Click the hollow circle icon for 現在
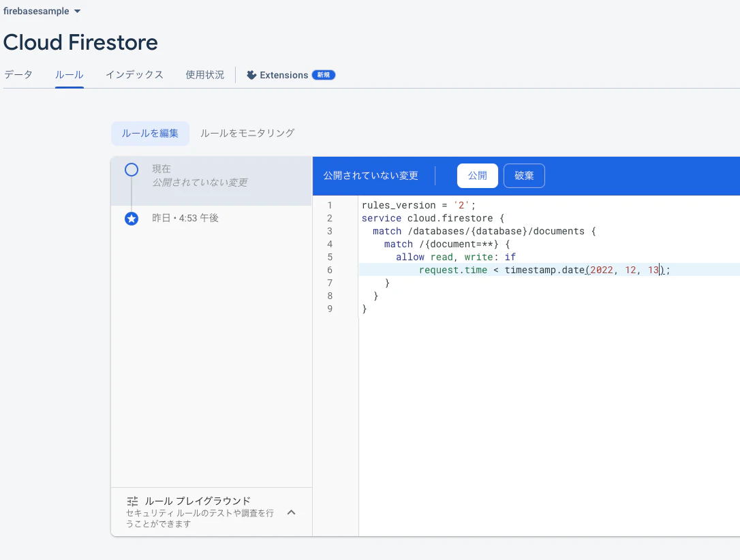The image size is (740, 560). click(132, 170)
